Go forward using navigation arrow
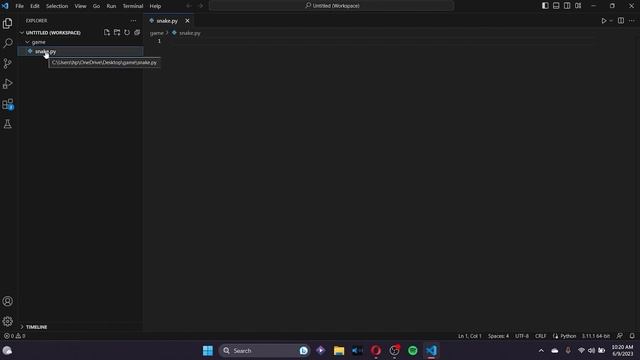Image resolution: width=640 pixels, height=360 pixels. 200,6
